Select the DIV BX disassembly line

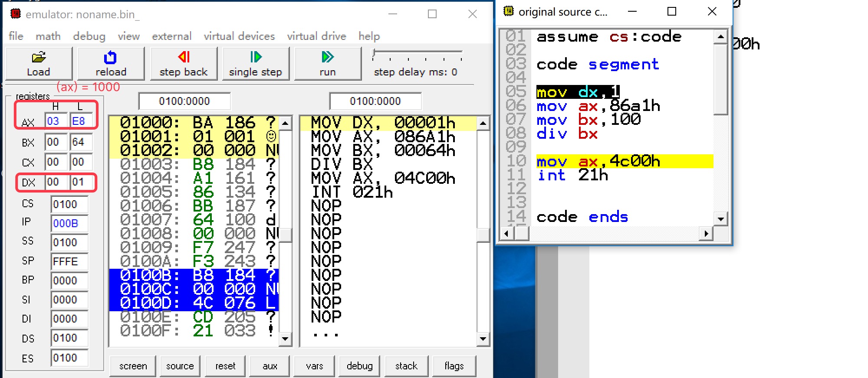[x=342, y=164]
